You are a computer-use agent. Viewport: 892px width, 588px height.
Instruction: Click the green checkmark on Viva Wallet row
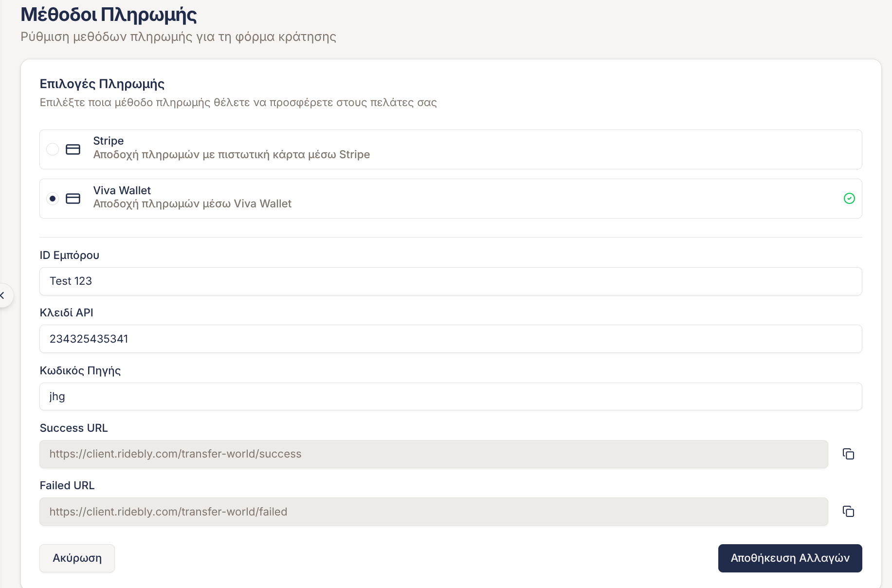point(849,199)
